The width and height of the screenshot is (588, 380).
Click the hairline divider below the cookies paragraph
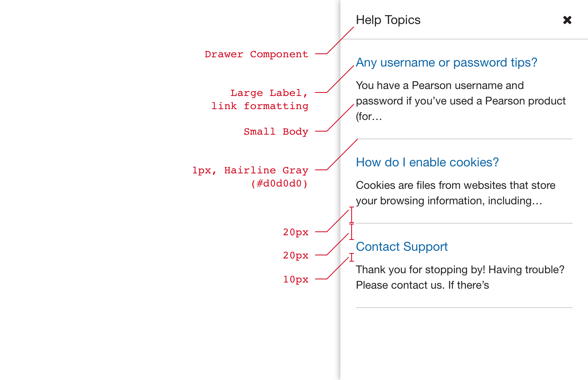pyautogui.click(x=464, y=223)
